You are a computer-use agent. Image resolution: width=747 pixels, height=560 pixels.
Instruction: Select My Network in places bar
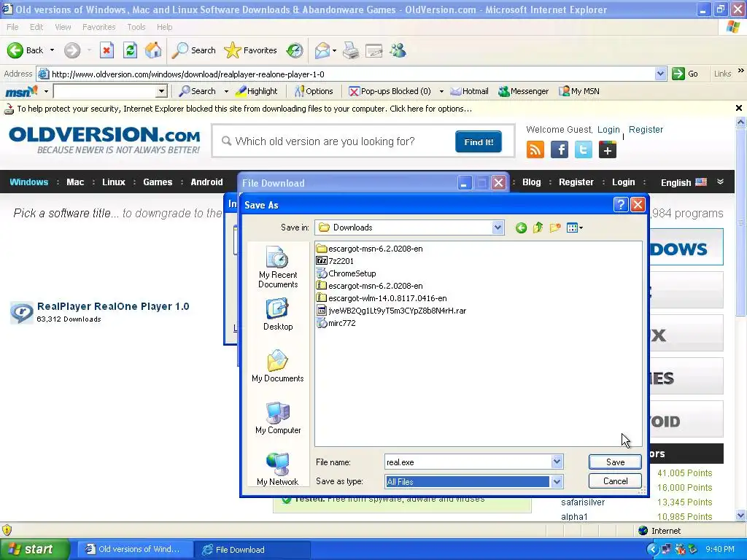click(278, 469)
